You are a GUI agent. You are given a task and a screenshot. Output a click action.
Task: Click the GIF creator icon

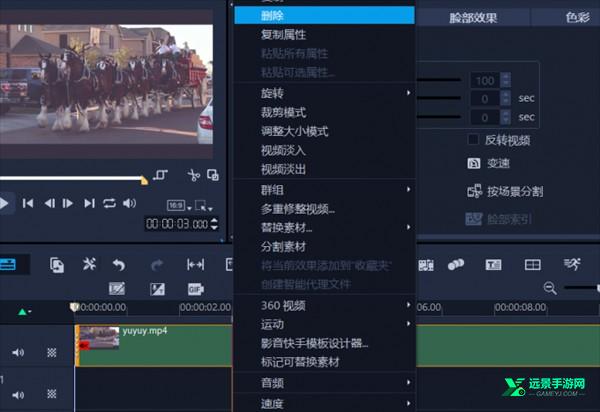point(196,289)
